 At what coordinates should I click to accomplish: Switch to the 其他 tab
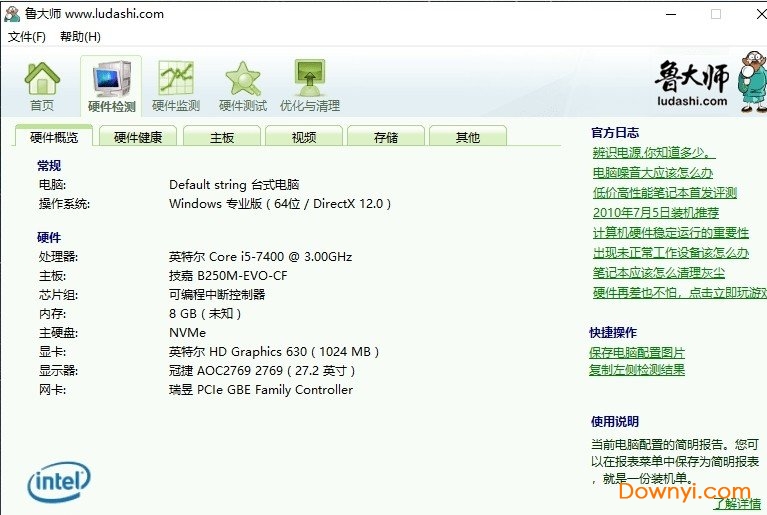pyautogui.click(x=468, y=137)
